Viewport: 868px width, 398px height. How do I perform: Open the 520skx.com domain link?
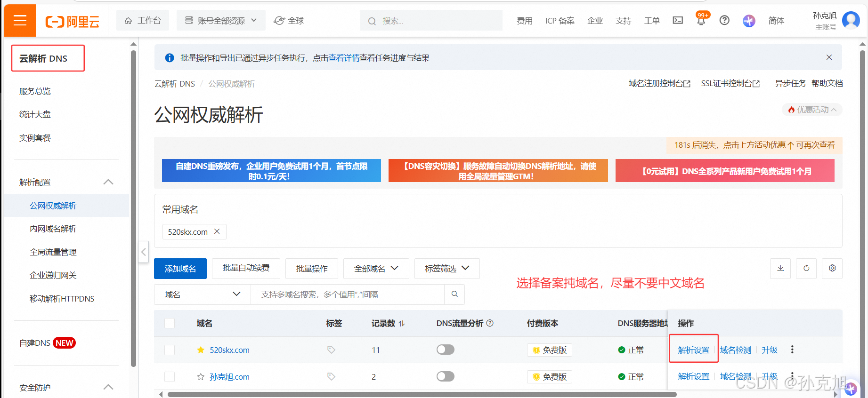pos(229,350)
